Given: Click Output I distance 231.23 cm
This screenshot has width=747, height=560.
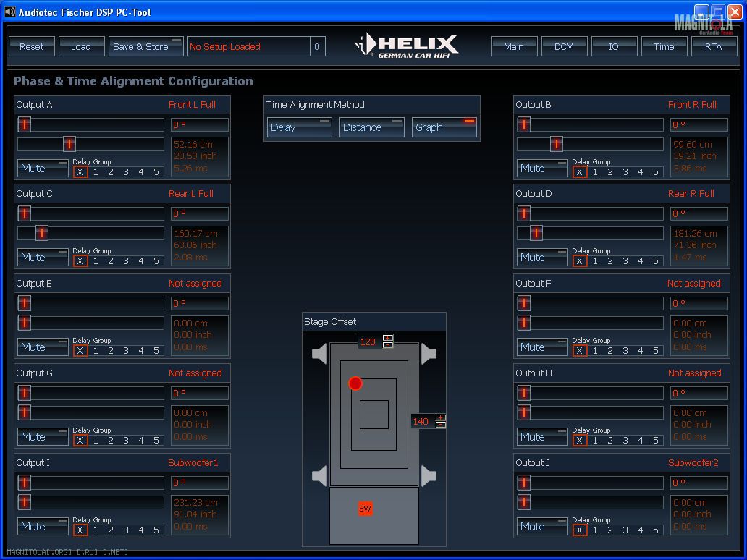Looking at the screenshot, I should click(196, 502).
